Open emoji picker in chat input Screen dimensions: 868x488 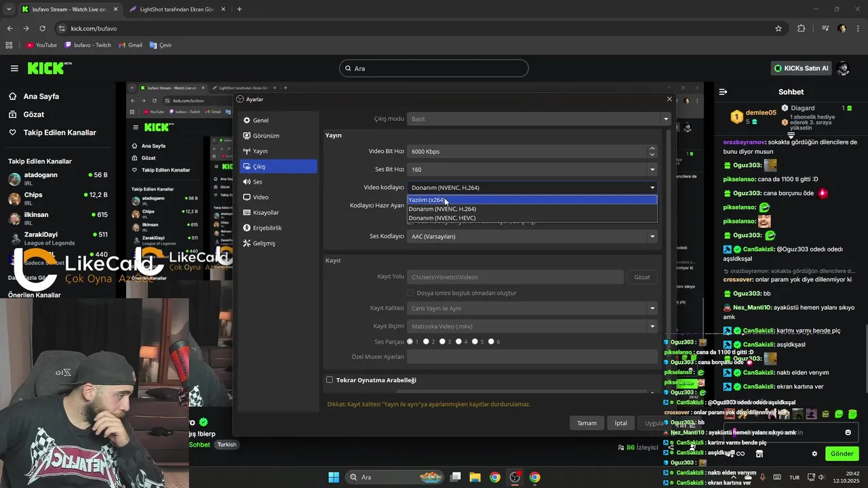(848, 432)
